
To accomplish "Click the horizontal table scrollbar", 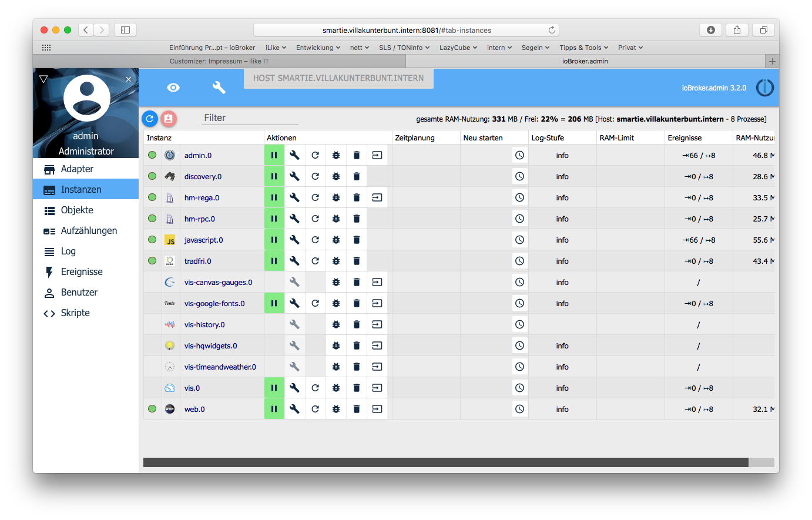I will 446,462.
